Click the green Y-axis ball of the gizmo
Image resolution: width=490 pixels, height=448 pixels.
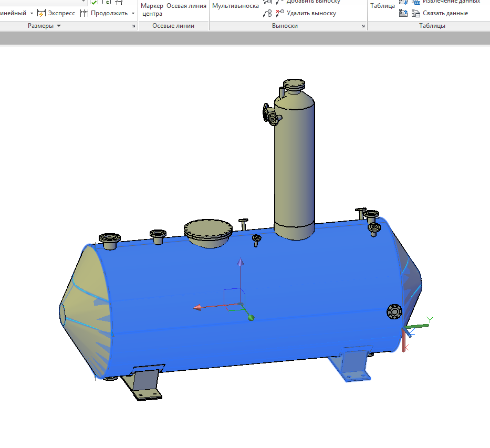251,318
